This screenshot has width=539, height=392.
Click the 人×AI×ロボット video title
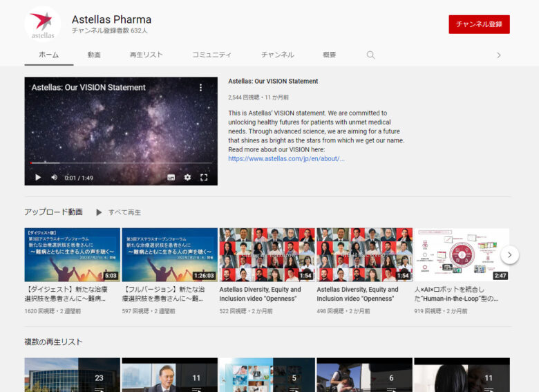456,294
